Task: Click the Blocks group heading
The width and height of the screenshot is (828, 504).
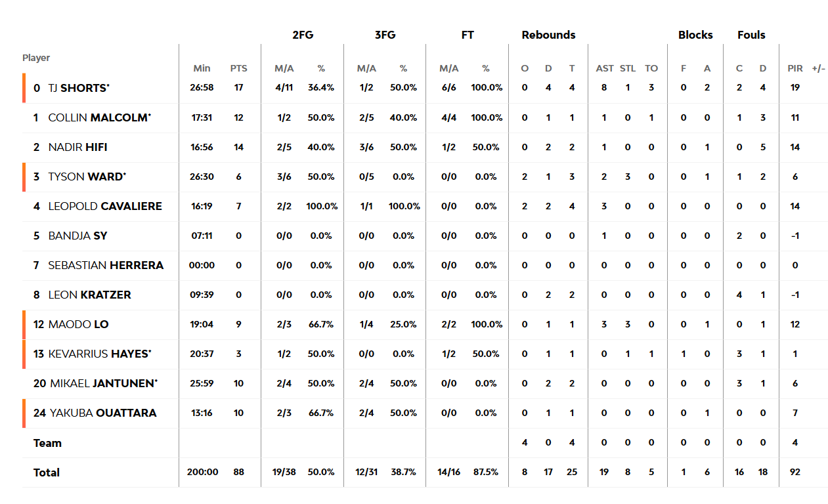Action: (695, 35)
